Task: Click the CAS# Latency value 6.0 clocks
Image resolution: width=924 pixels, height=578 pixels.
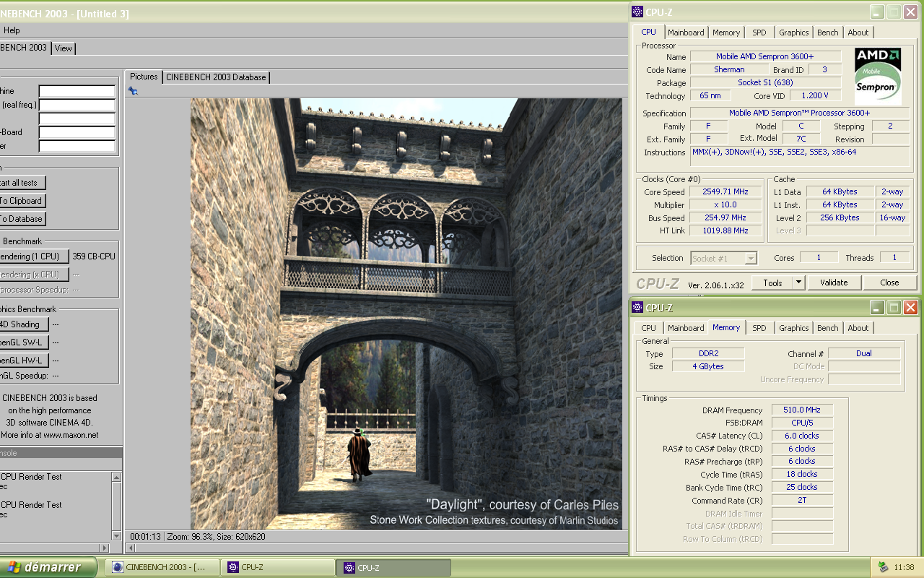Action: click(802, 436)
